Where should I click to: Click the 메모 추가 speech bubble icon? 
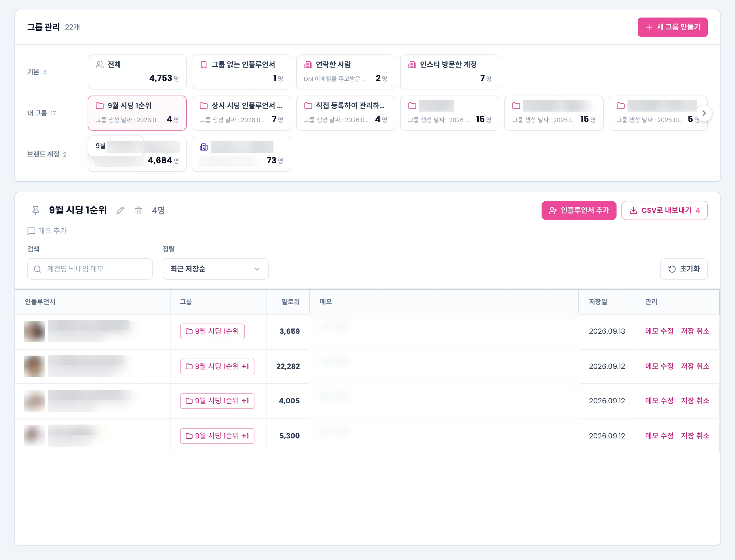(31, 231)
